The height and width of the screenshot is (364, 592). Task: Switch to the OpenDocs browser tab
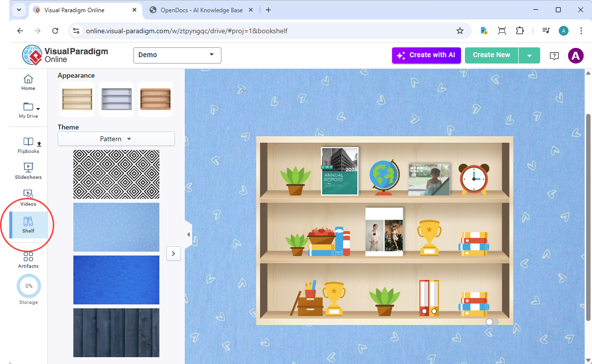click(x=201, y=10)
